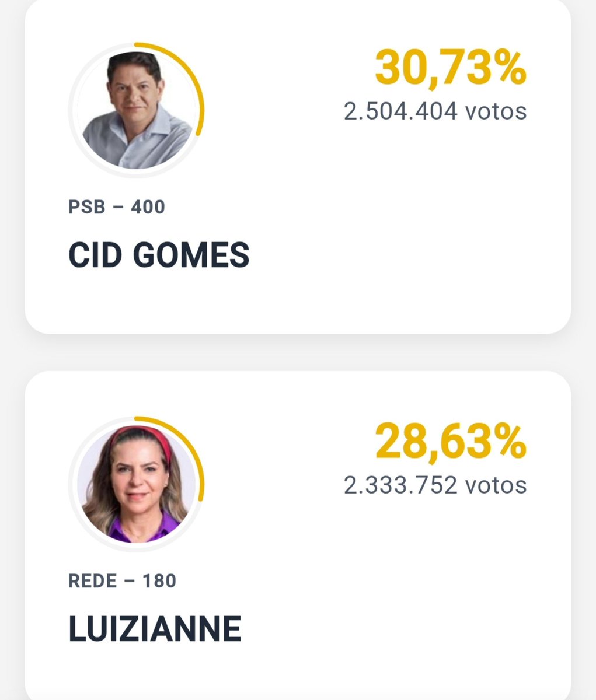
Task: Open Luizianne candidate photo
Action: (137, 484)
